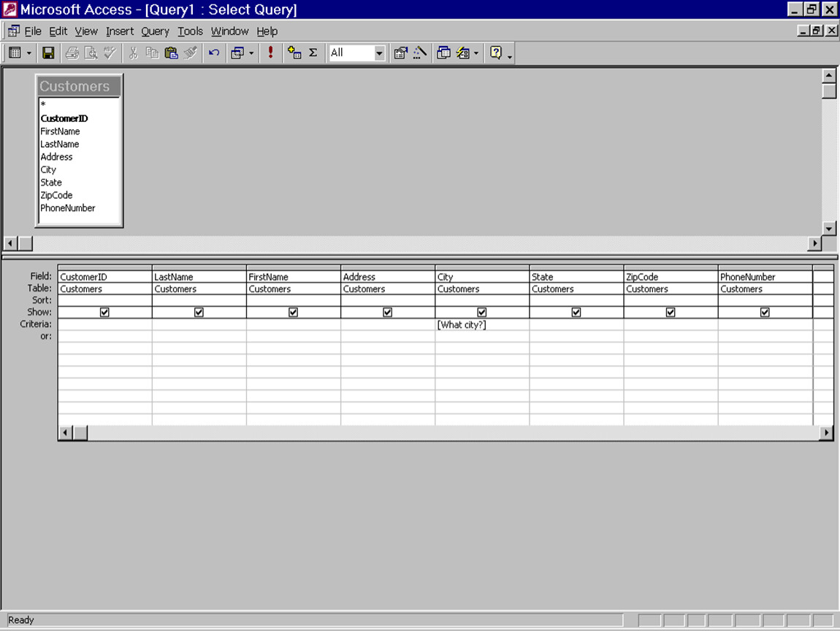Screen dimensions: 840x631
Task: Click the Print toolbar icon
Action: pos(72,53)
